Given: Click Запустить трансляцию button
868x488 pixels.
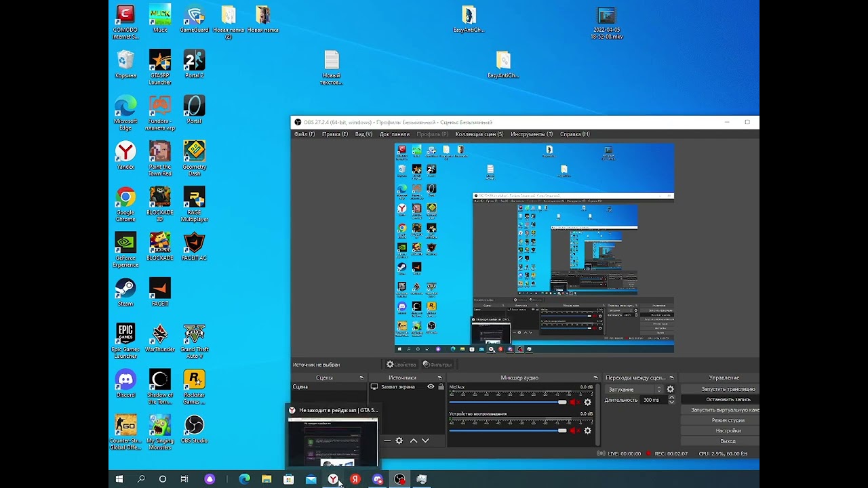Looking at the screenshot, I should click(721, 389).
